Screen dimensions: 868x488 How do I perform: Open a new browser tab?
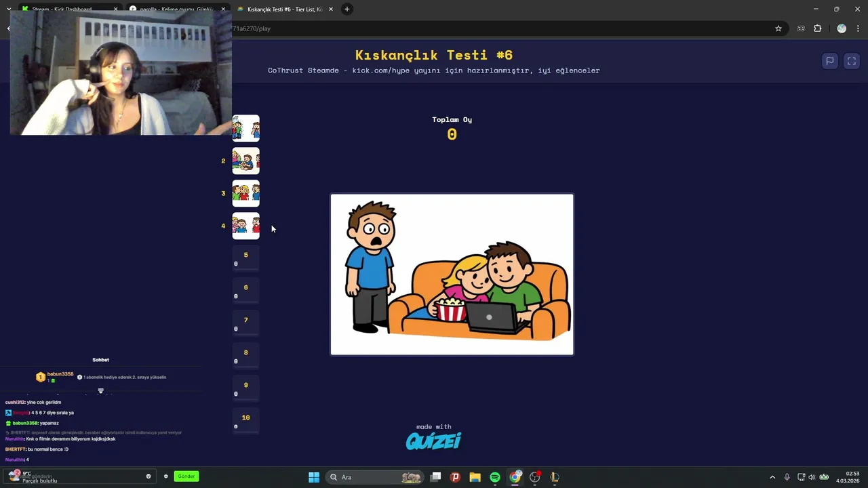click(347, 9)
